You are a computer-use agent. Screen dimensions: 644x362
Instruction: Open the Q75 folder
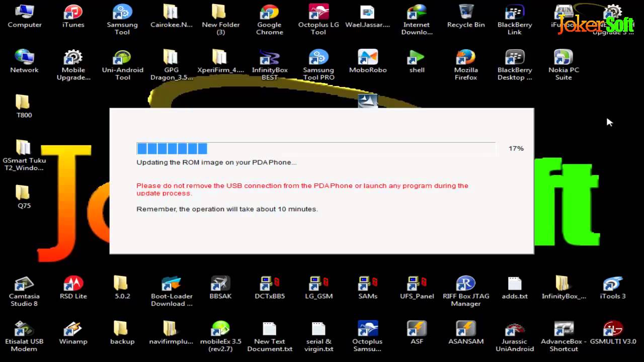point(24,197)
